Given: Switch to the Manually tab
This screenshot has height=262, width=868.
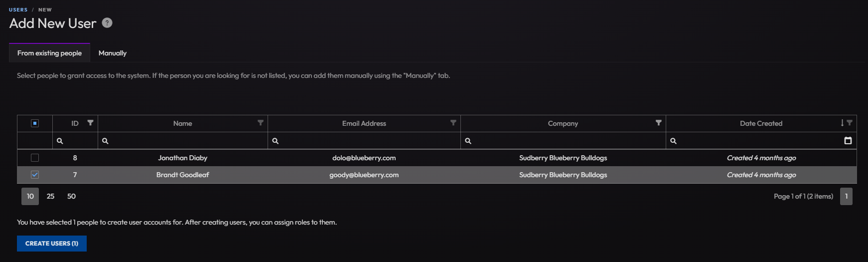Looking at the screenshot, I should click(113, 53).
